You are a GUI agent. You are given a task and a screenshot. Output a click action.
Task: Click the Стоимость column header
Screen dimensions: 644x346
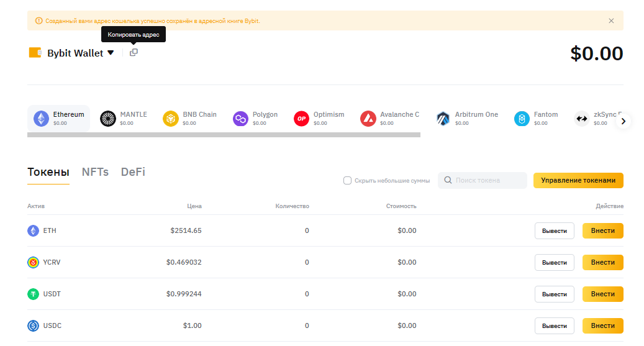[x=401, y=206]
